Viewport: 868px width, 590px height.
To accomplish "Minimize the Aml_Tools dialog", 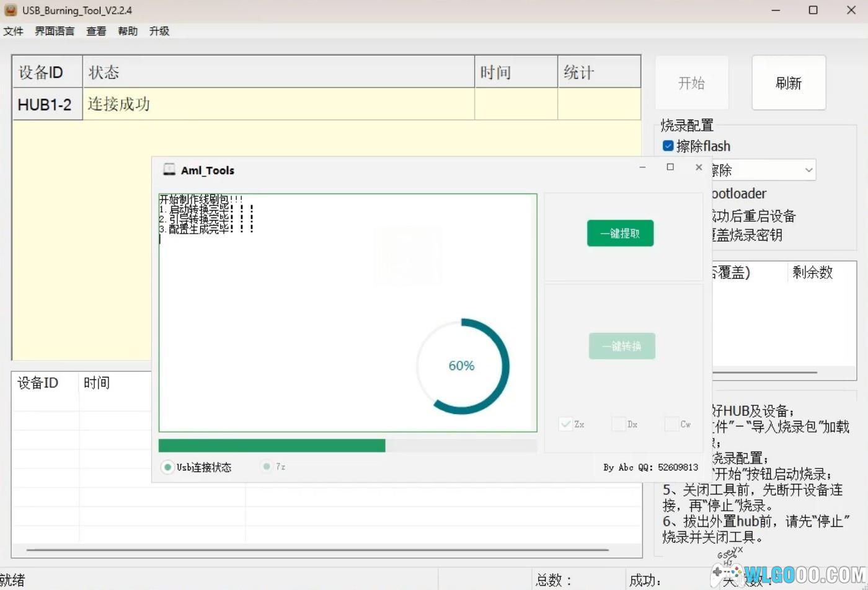I will click(x=642, y=167).
